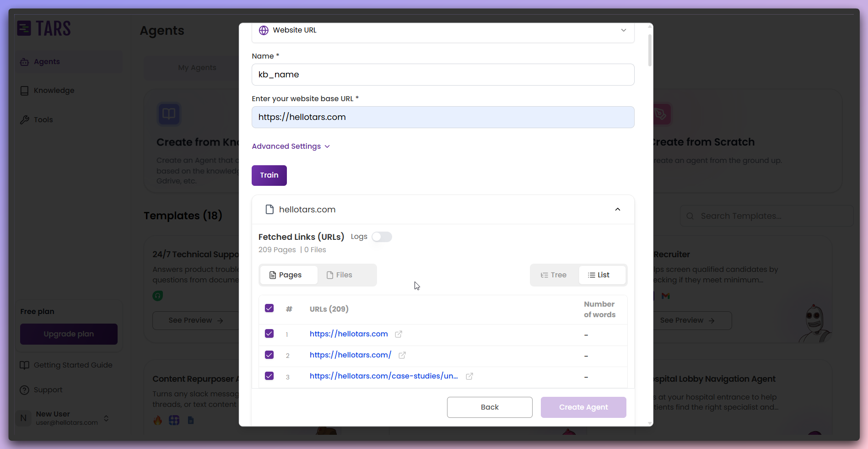This screenshot has height=449, width=868.
Task: Click the Tools wrench icon in the sidebar
Action: [24, 120]
